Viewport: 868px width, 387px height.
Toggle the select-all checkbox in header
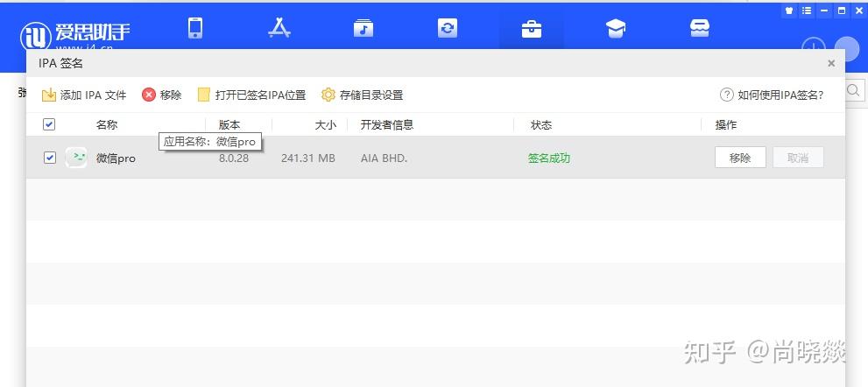pos(49,124)
